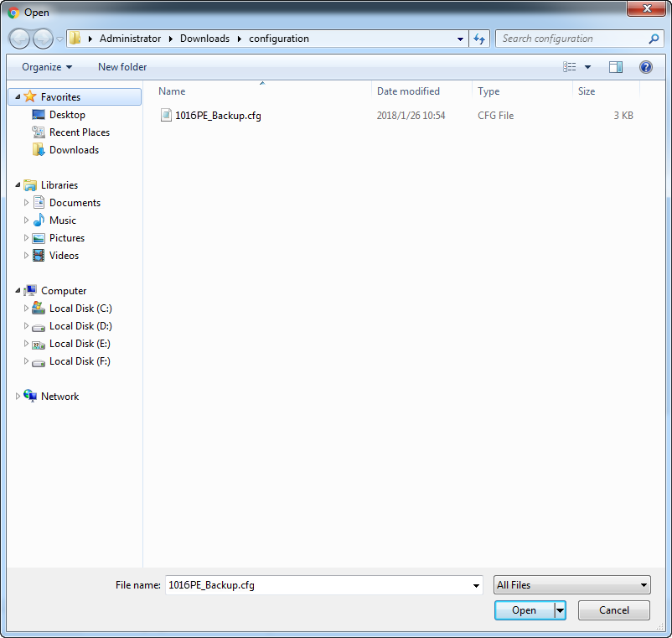Open Recent Places from Favorites

pyautogui.click(x=78, y=132)
